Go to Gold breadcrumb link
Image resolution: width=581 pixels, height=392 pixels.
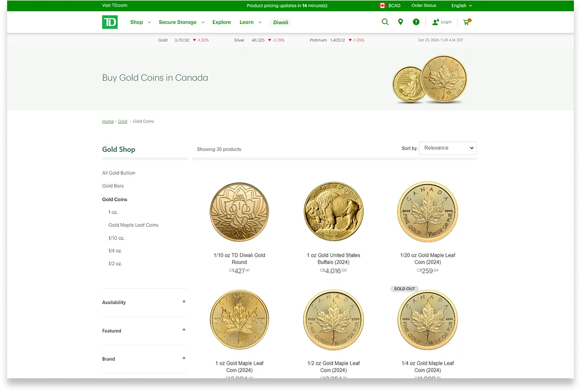click(122, 121)
